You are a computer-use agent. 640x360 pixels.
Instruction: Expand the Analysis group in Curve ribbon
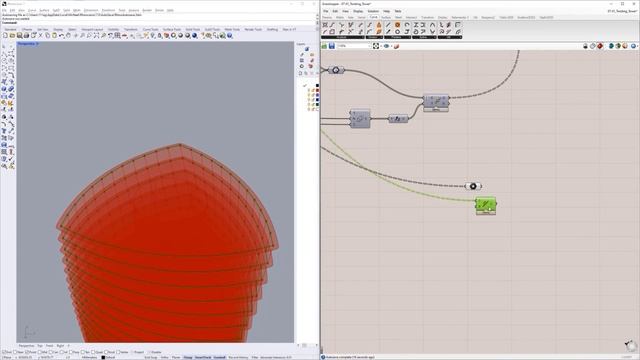pos(343,37)
